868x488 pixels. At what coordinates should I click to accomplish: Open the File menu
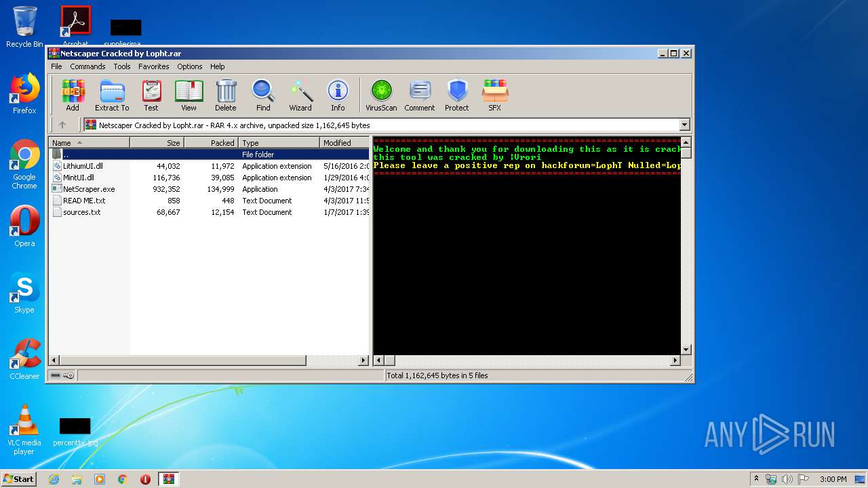pyautogui.click(x=56, y=66)
